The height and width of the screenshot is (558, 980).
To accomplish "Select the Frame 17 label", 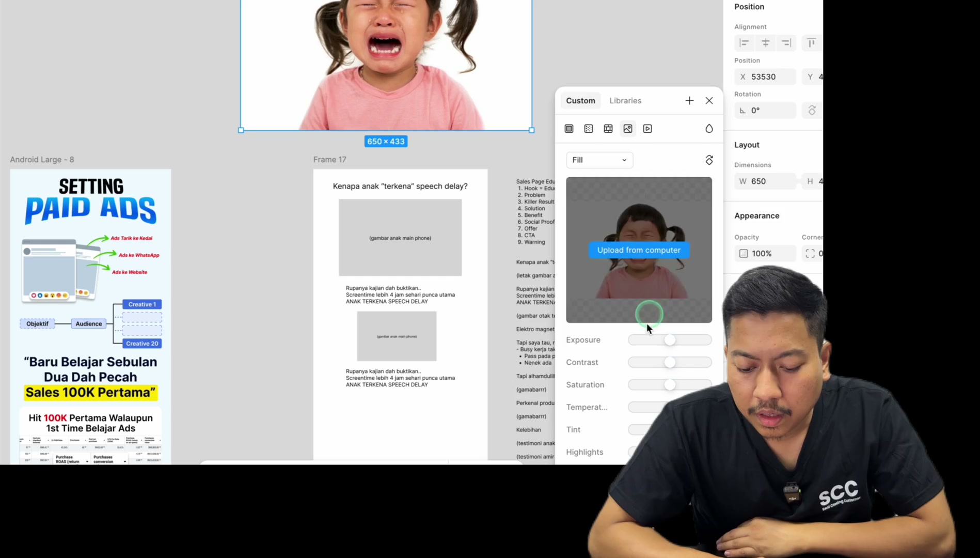I will 329,160.
